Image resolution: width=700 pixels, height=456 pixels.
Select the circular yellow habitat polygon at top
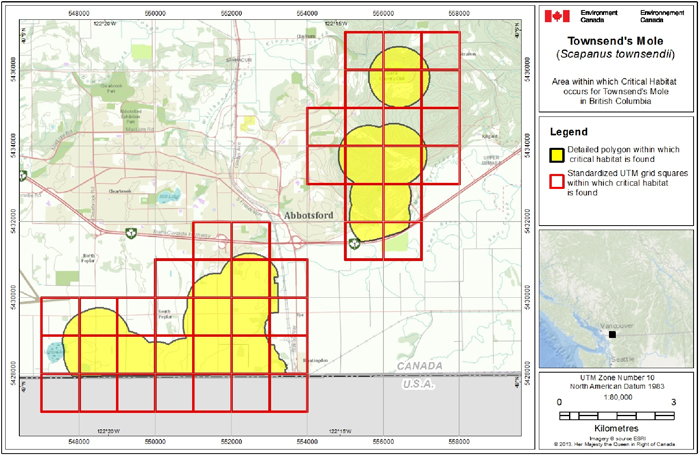point(399,75)
